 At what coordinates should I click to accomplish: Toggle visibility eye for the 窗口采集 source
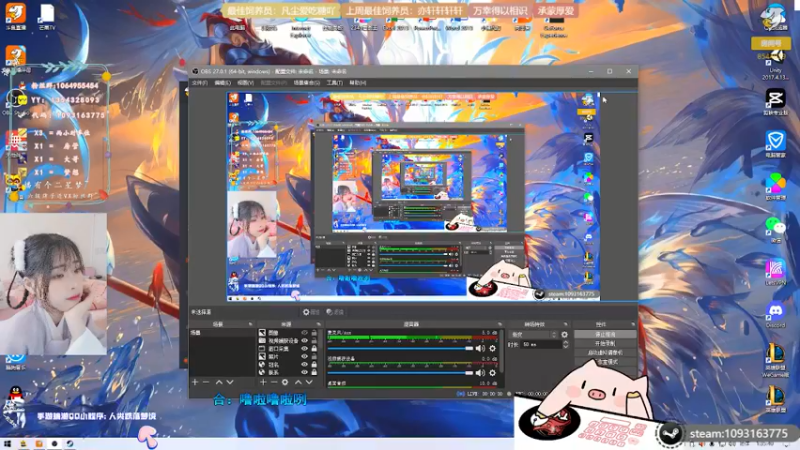coord(304,349)
